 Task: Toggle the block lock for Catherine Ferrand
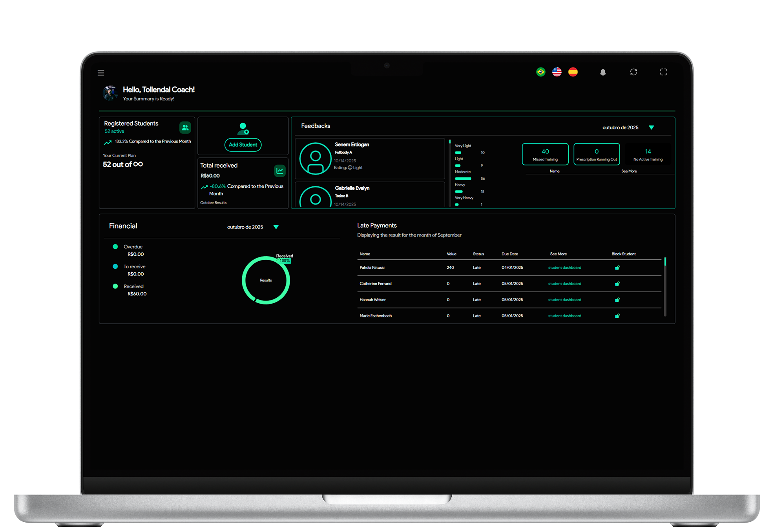pos(617,284)
